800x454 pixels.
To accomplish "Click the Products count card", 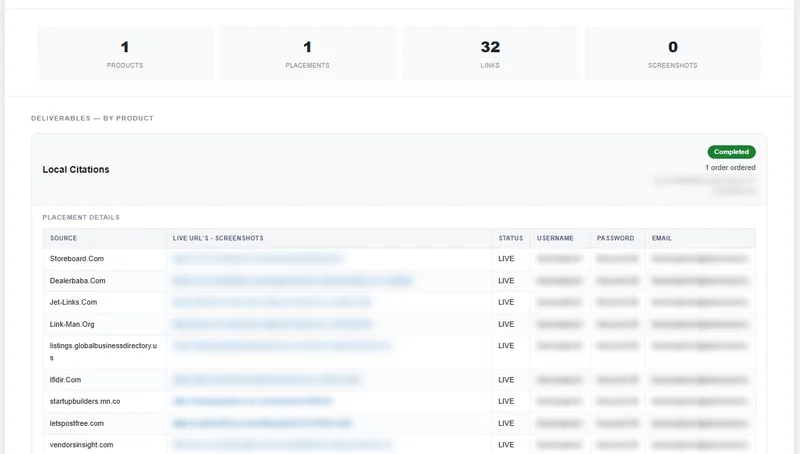I will click(125, 53).
